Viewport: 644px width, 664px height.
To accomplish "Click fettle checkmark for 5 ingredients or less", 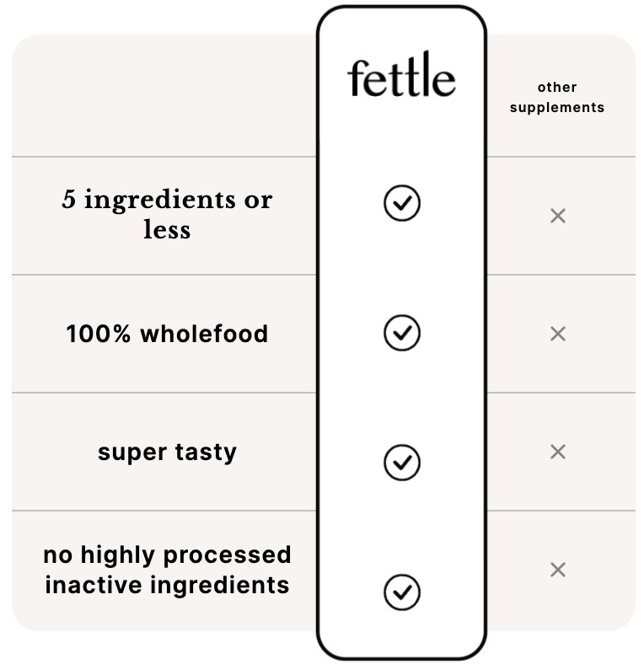I will coord(401,203).
